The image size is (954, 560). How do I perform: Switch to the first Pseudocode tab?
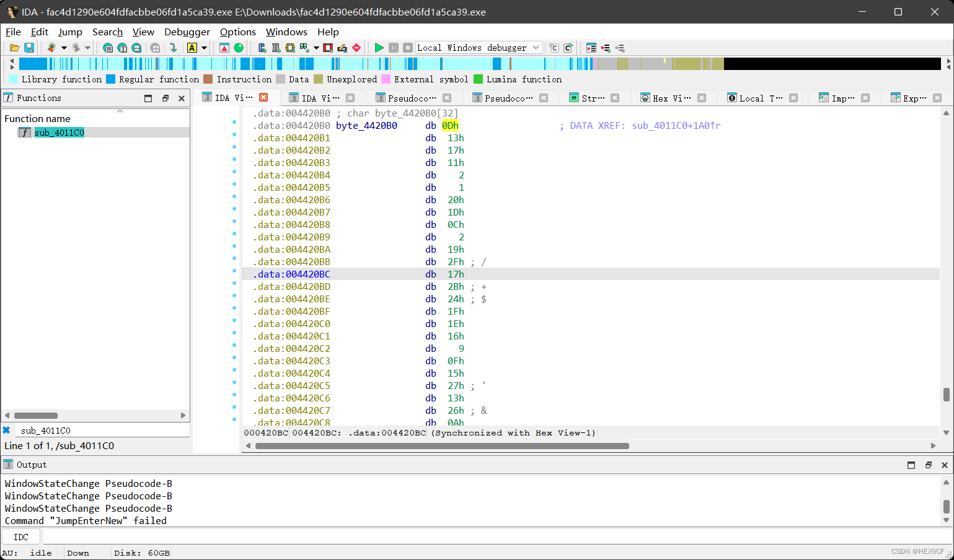pyautogui.click(x=412, y=97)
